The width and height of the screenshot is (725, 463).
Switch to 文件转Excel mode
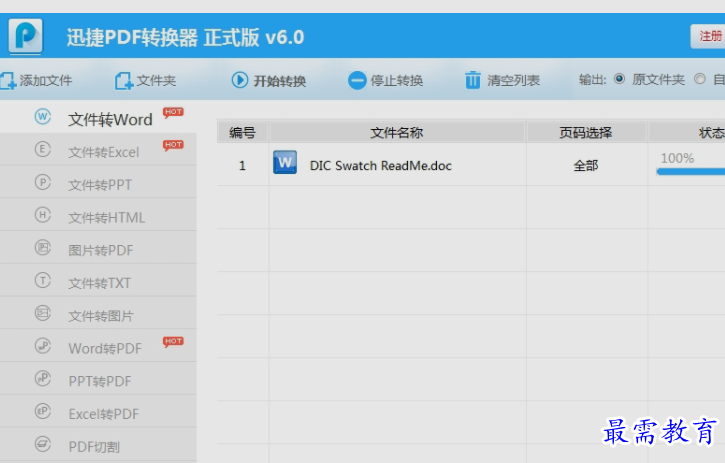click(98, 149)
